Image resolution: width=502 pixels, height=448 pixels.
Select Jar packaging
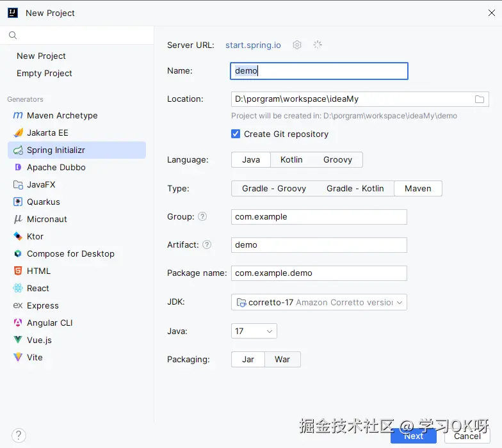pyautogui.click(x=248, y=360)
